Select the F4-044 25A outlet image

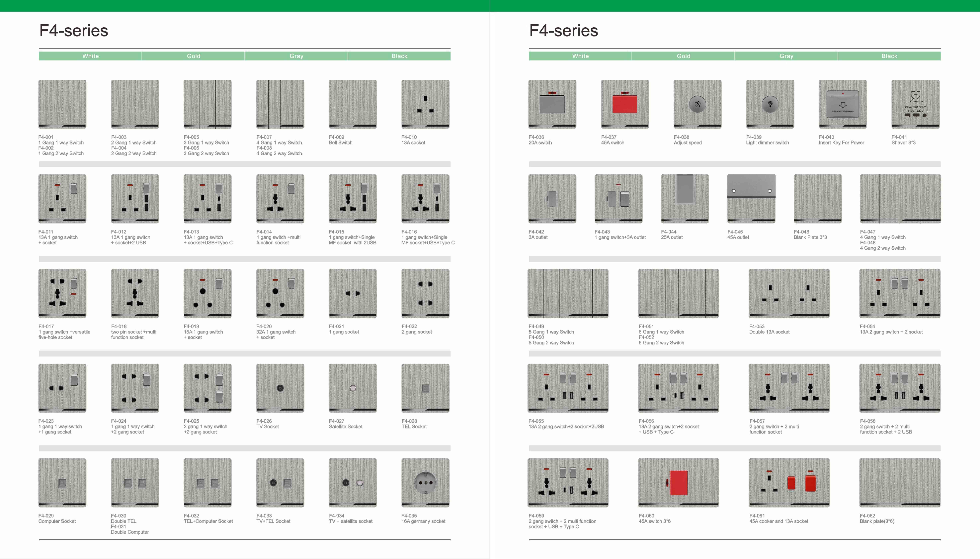coord(685,199)
